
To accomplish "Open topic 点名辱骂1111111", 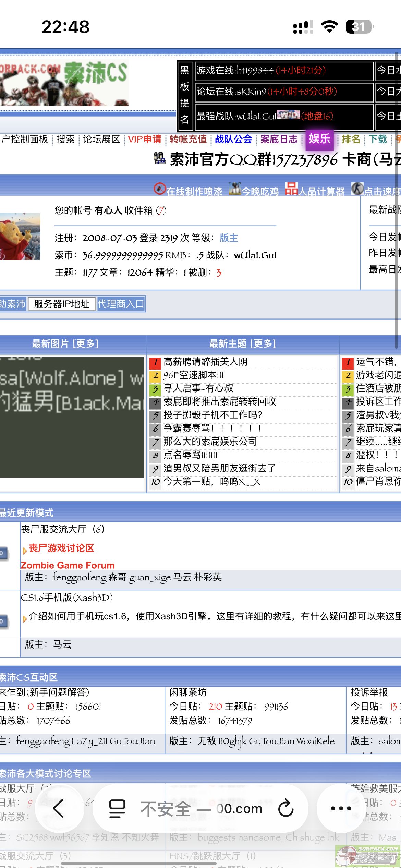I will click(x=191, y=455).
